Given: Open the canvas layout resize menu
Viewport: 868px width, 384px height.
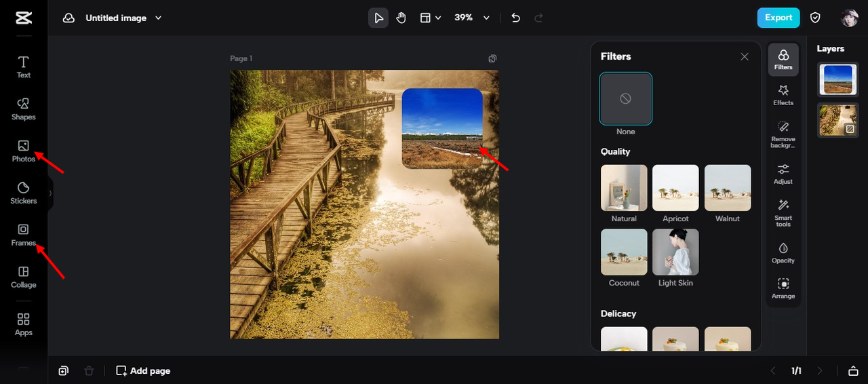Looking at the screenshot, I should coord(431,18).
